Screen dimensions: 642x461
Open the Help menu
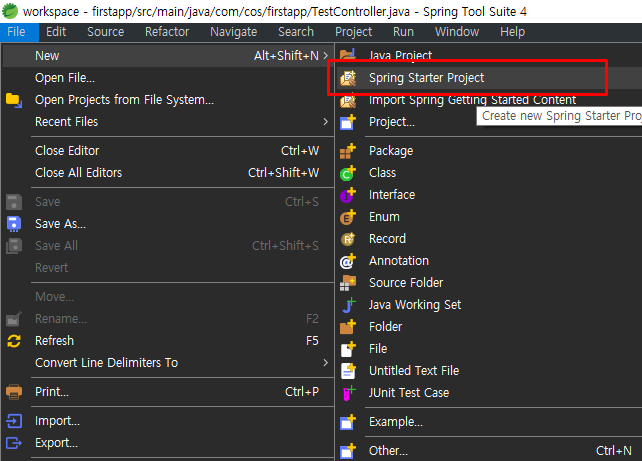(x=513, y=32)
